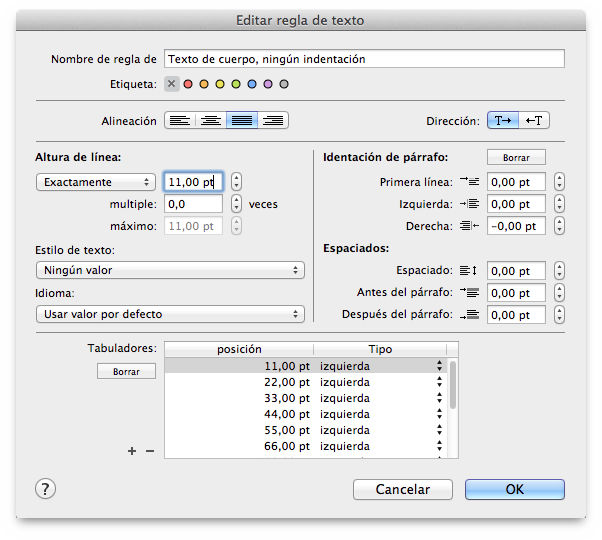
Task: Open help with question mark button
Action: pos(45,489)
